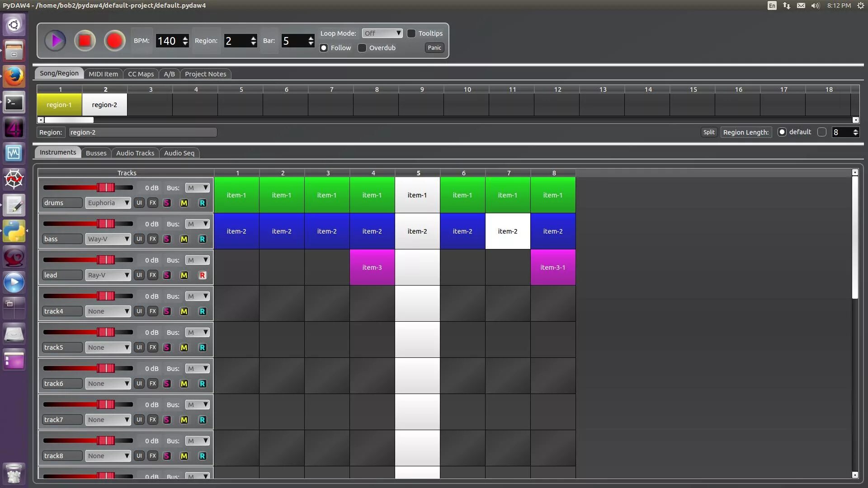Viewport: 868px width, 488px height.
Task: Select the Follow radio option
Action: click(324, 48)
